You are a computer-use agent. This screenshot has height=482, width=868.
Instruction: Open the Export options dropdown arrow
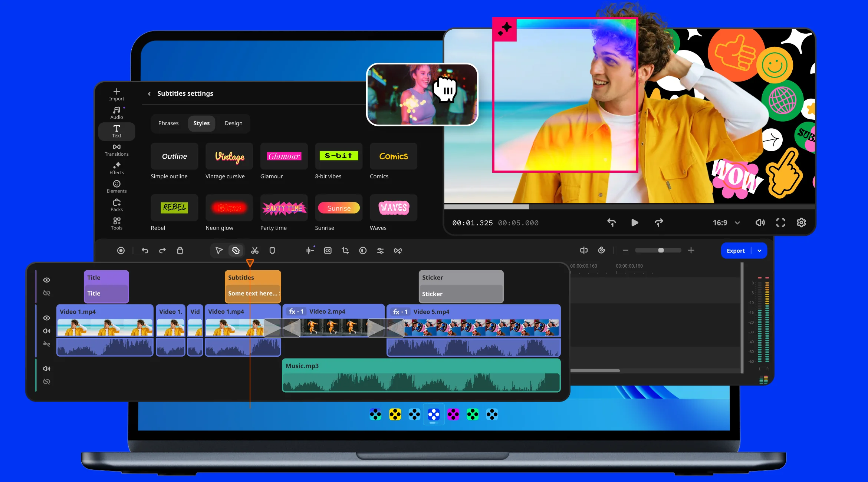click(x=759, y=251)
